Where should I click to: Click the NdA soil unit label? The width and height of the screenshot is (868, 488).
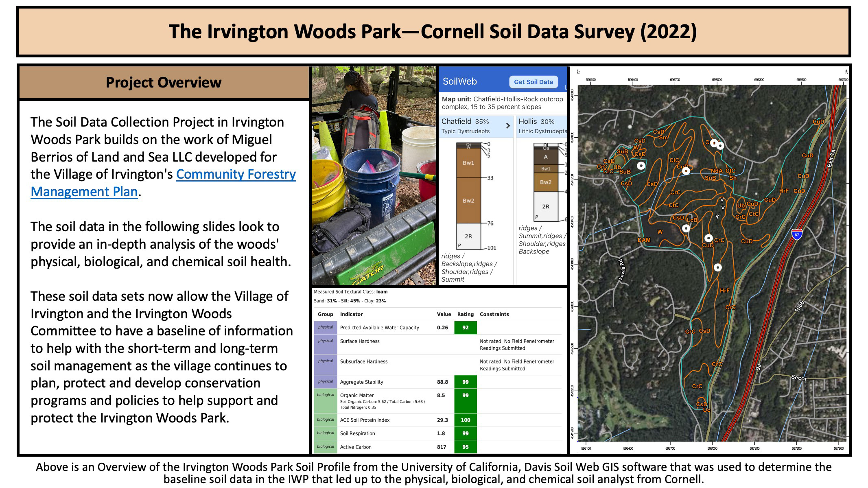(x=717, y=171)
